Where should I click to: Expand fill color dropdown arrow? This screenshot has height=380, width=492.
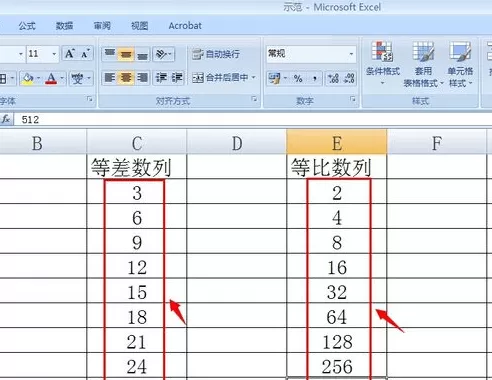click(39, 79)
